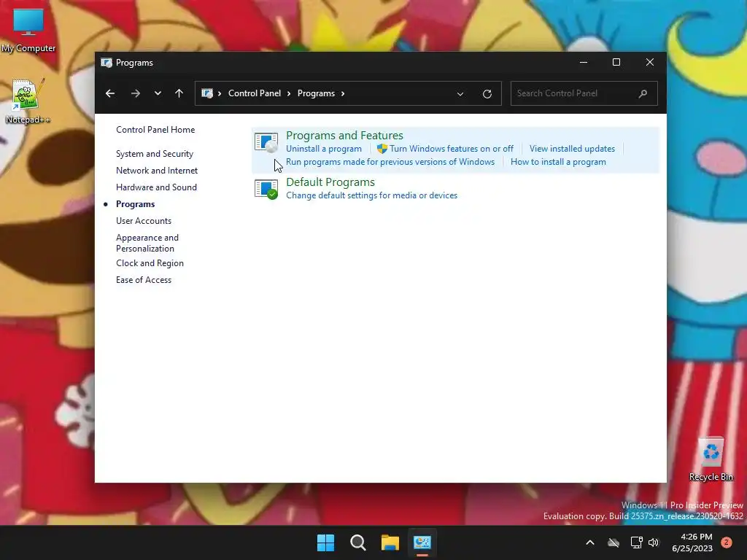Click Control Panel in the breadcrumb

pyautogui.click(x=255, y=93)
